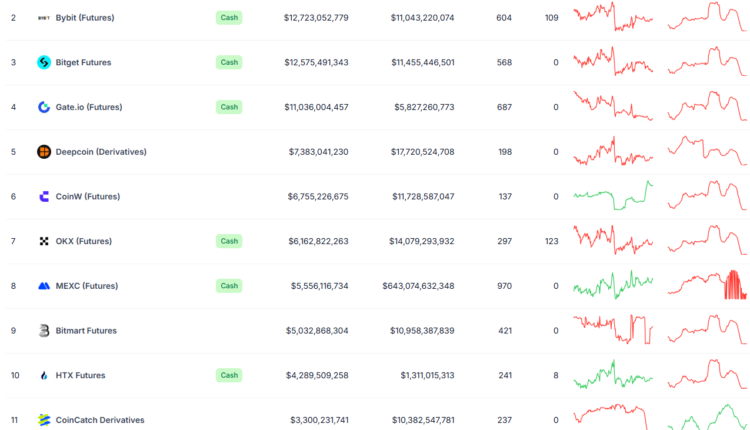Click the CoinCatch logo icon
The image size is (750, 430).
[44, 420]
